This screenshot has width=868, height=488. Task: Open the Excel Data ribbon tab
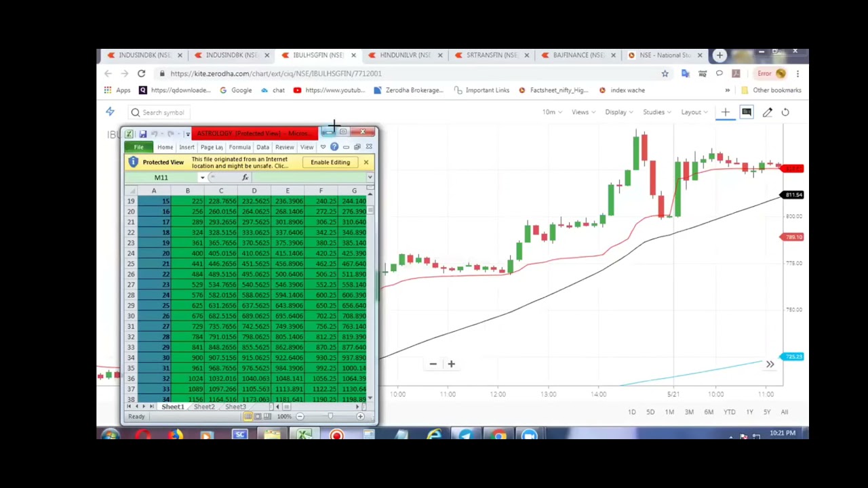coord(262,147)
